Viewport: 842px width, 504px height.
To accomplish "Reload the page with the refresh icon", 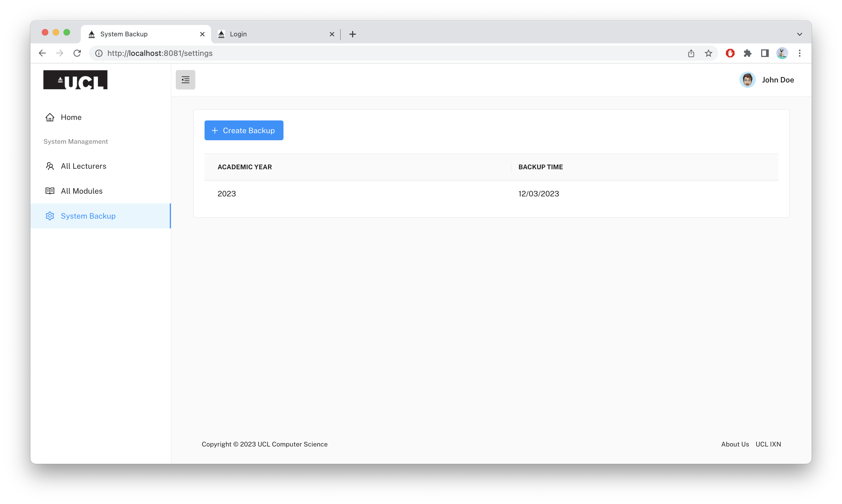I will coord(77,53).
